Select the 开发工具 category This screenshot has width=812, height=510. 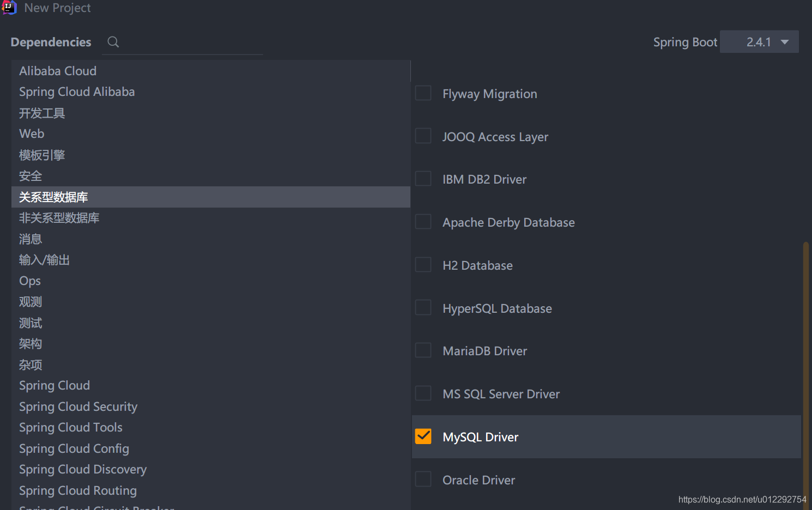point(211,113)
